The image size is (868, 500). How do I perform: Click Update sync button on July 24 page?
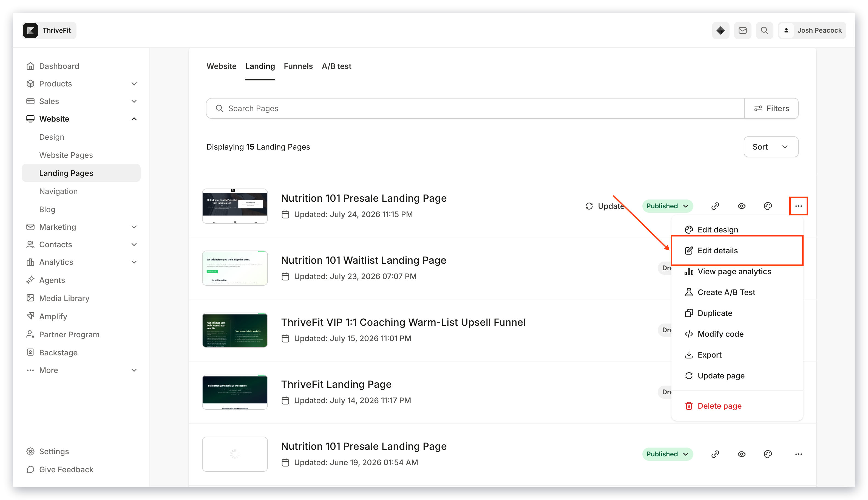pos(605,206)
